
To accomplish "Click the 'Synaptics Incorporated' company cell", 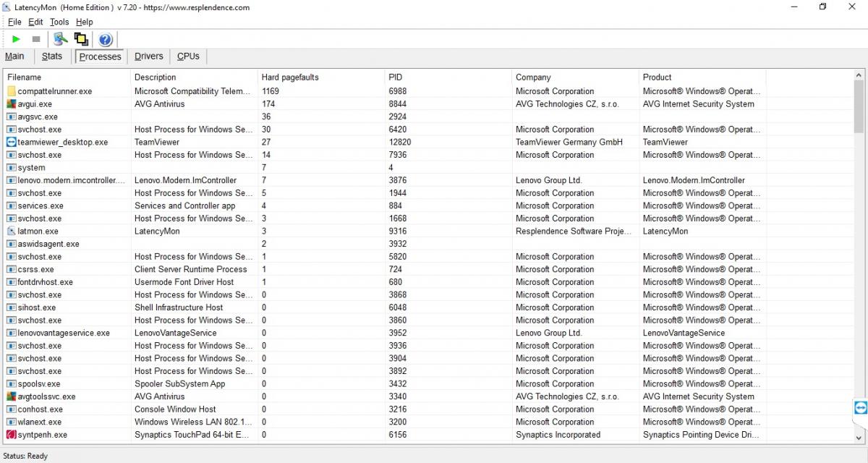I will point(558,435).
